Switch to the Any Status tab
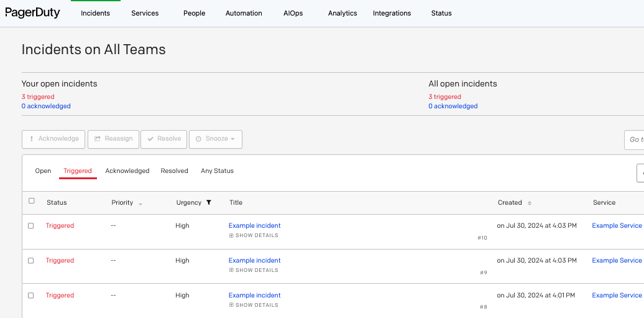Screen dimensions: 644x318 click(218, 171)
